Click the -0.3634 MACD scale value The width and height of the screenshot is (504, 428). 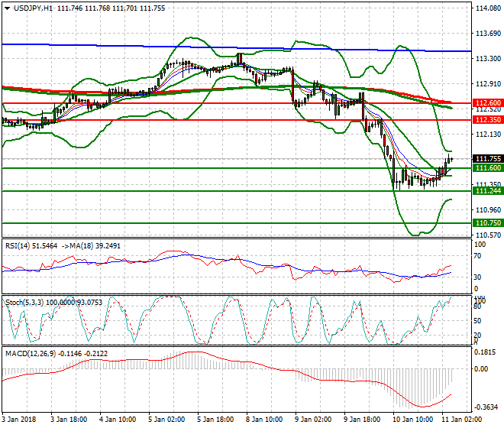pyautogui.click(x=486, y=408)
